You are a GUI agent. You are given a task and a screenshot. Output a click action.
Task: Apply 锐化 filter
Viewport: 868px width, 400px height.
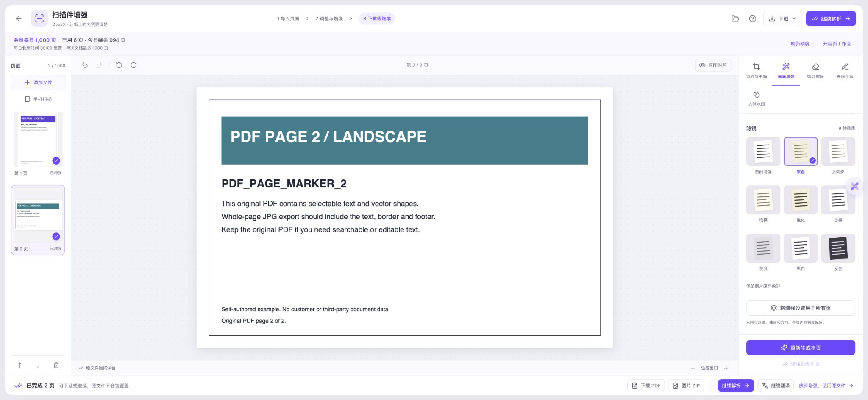pyautogui.click(x=800, y=200)
